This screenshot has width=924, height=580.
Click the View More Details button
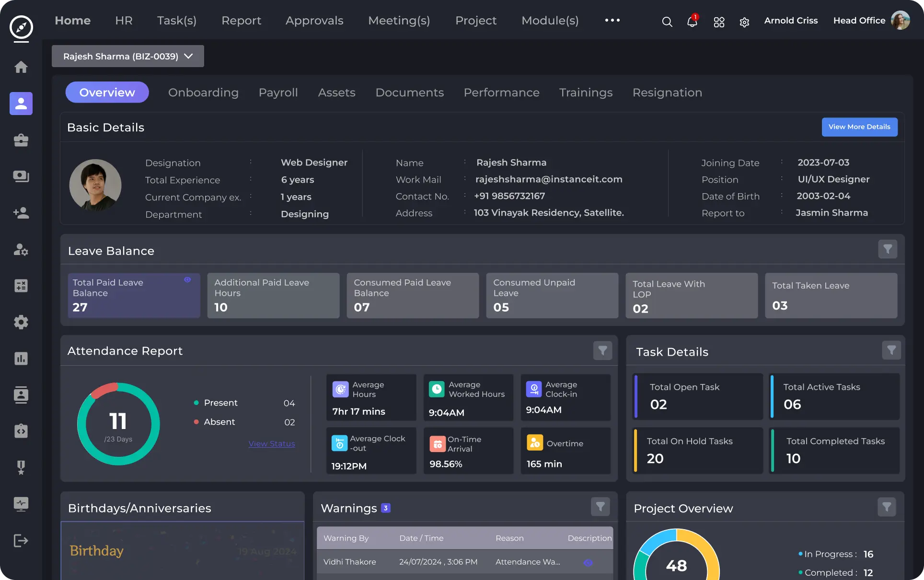(859, 127)
